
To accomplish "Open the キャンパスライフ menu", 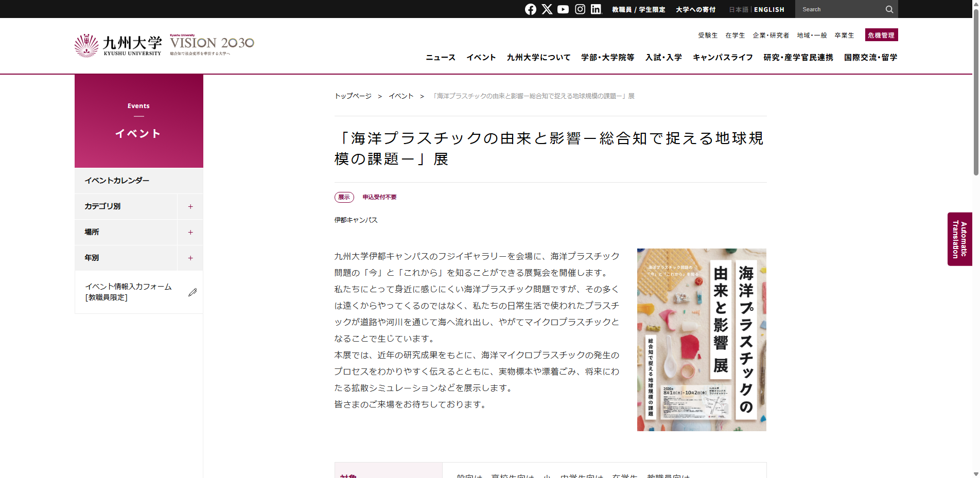I will [723, 57].
